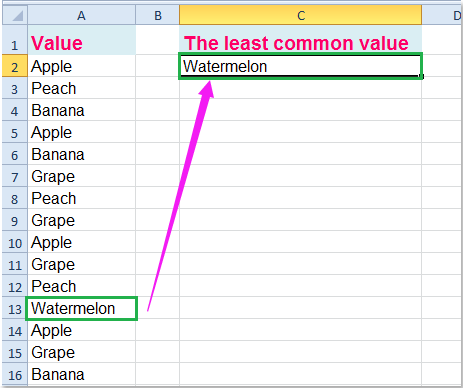Select the Apple cell in row 14
Image resolution: width=463 pixels, height=388 pixels.
pos(82,330)
